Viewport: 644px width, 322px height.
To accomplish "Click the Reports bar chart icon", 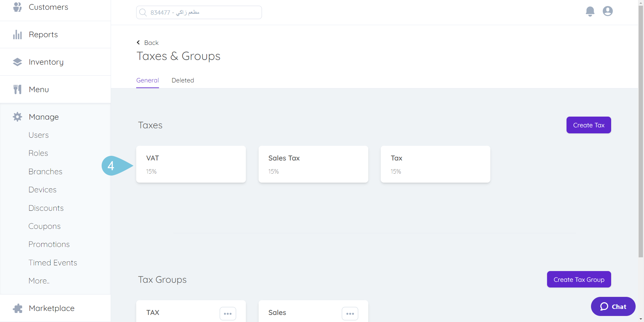I will click(x=17, y=35).
